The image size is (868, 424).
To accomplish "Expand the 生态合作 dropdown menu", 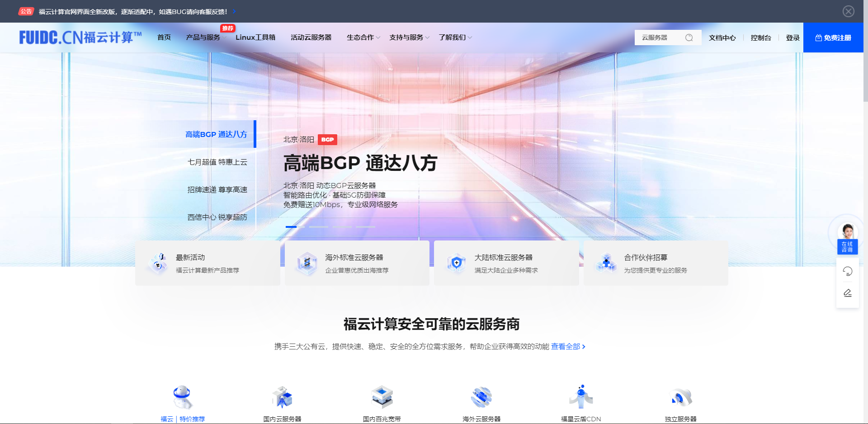I will pos(363,38).
